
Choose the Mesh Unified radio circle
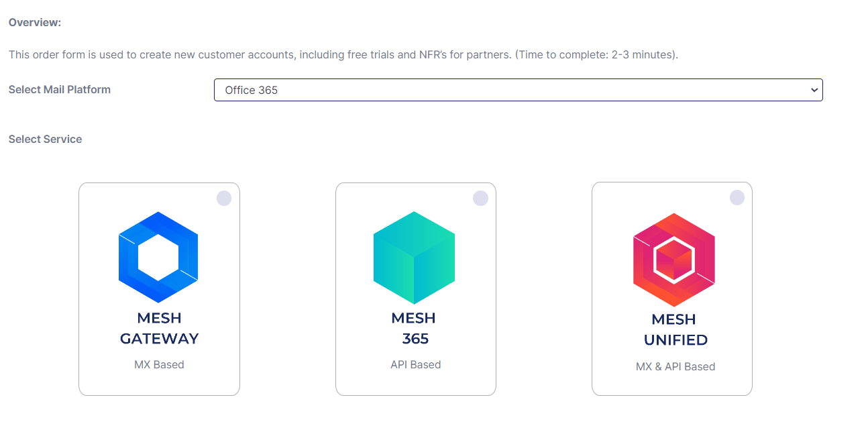737,198
